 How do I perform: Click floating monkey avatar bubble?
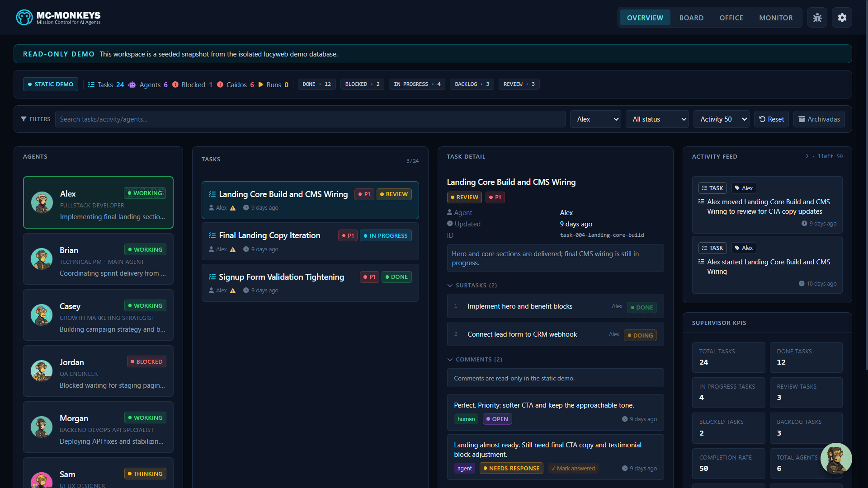[x=836, y=459]
